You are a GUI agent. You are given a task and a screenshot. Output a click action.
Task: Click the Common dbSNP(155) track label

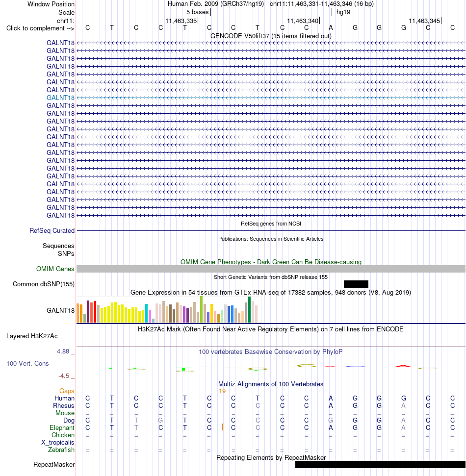[44, 284]
